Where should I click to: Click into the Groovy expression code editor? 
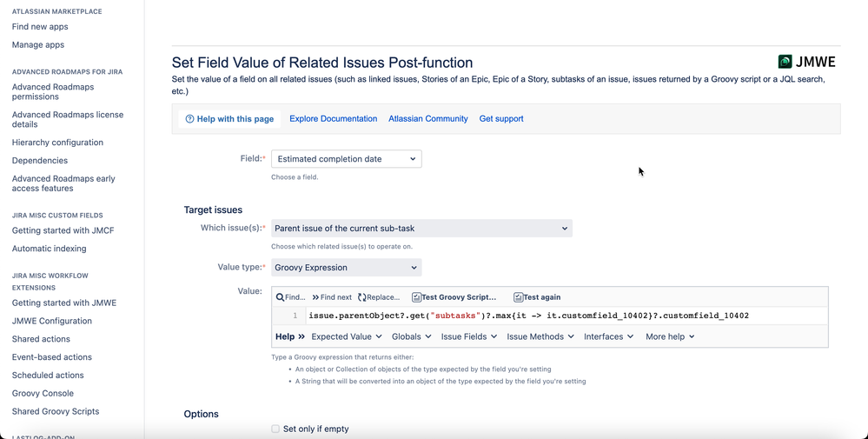point(565,316)
